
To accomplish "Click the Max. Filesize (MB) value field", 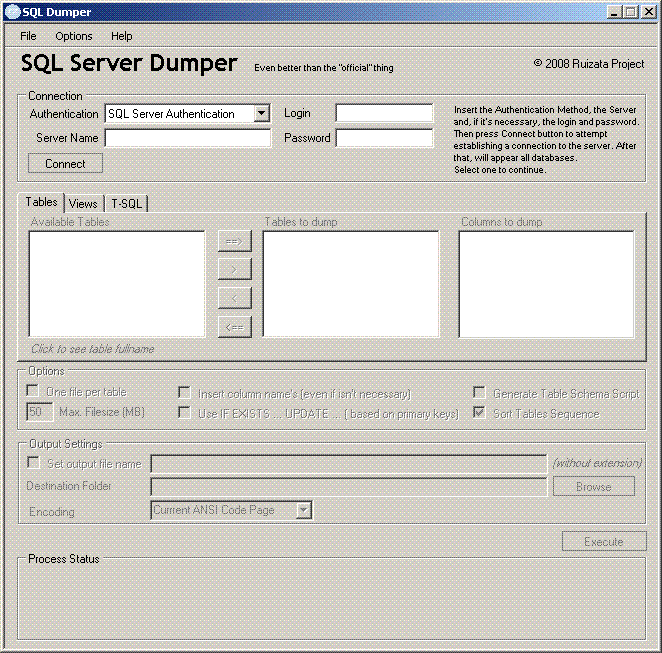I will [x=40, y=412].
